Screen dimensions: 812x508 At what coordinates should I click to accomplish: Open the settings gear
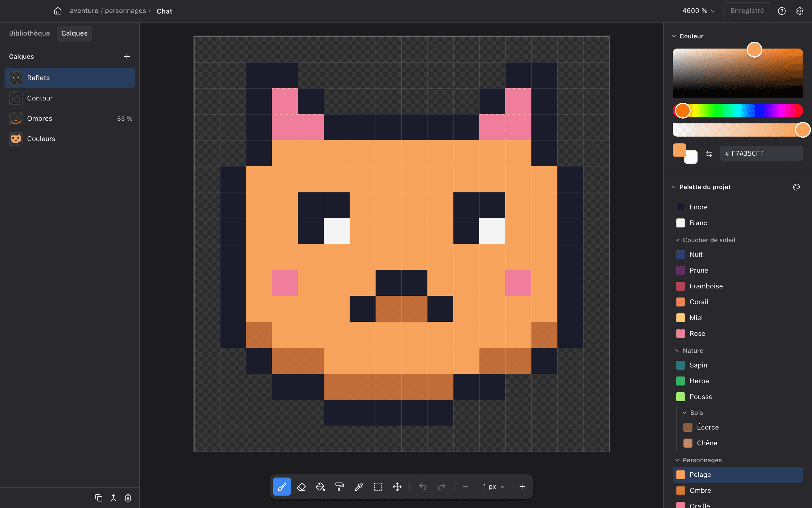[800, 11]
